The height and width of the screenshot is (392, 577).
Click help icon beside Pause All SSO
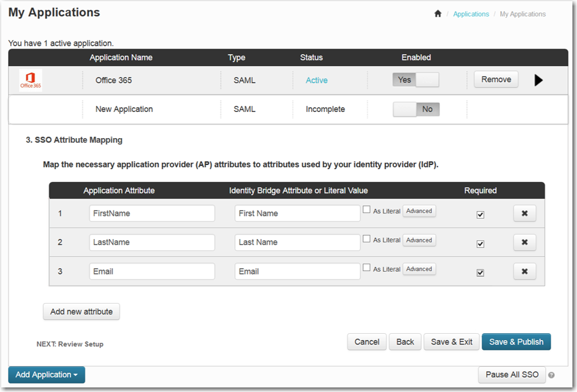tap(551, 375)
